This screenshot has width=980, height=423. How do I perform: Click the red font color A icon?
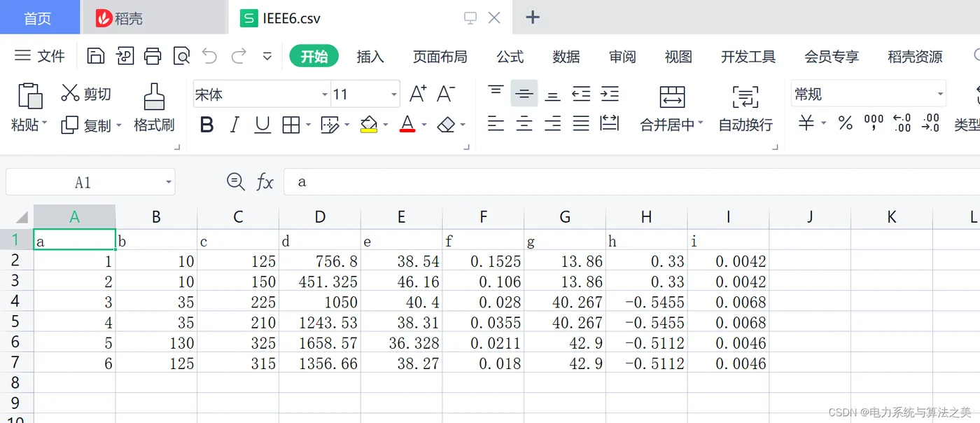[x=407, y=125]
